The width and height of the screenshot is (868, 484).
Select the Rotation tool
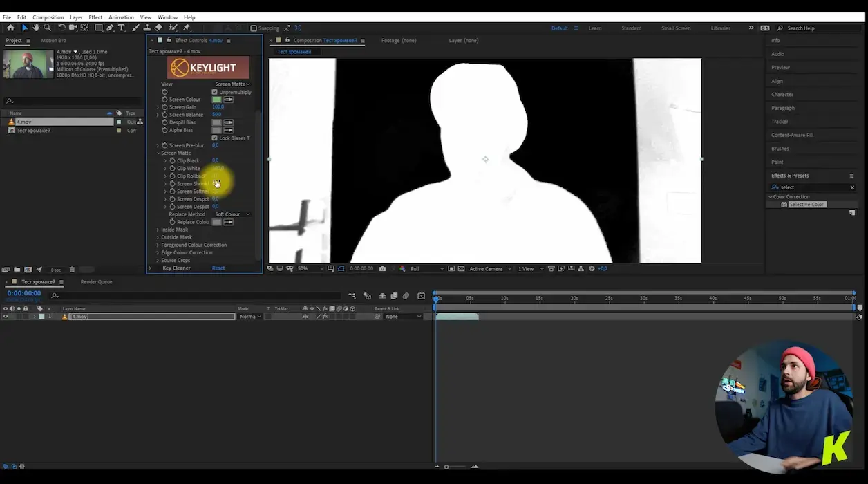click(62, 28)
